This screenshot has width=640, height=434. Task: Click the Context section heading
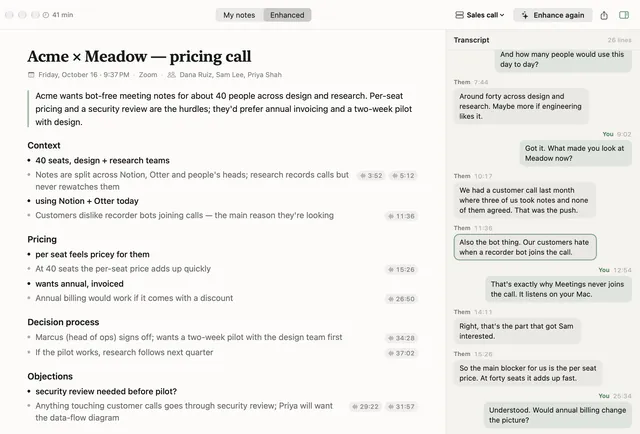tap(44, 145)
